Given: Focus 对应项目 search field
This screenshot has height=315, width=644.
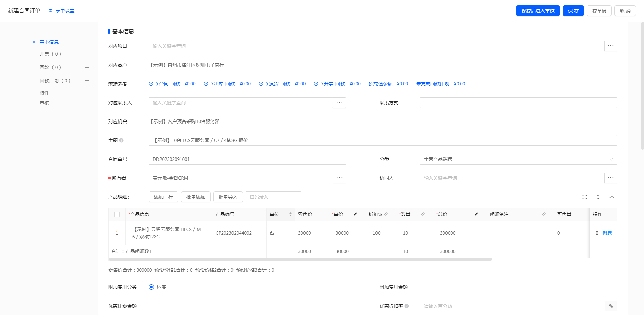Looking at the screenshot, I should pos(377,46).
